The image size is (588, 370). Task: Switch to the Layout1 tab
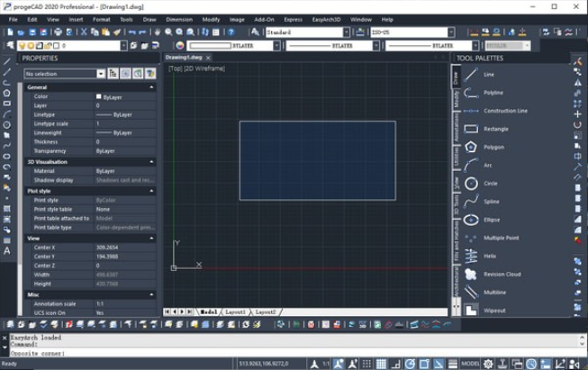pos(236,311)
